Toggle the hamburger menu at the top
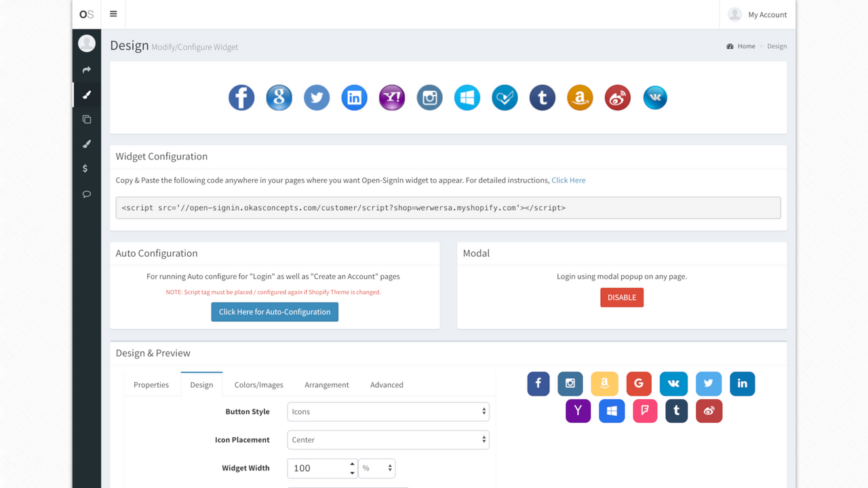 point(113,14)
